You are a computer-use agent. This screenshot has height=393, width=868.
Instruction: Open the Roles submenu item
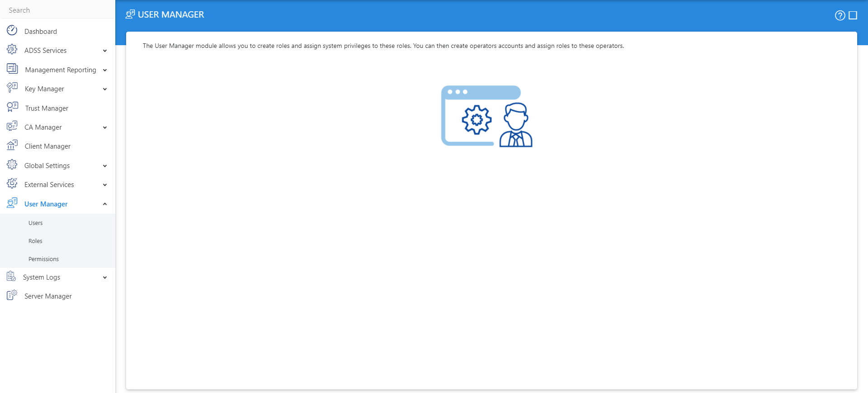click(x=35, y=241)
